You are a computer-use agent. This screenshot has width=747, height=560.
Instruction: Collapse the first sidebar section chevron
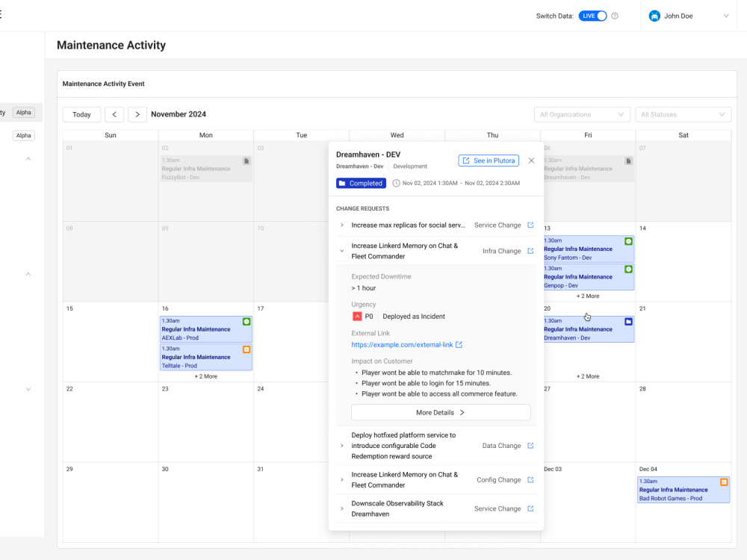tap(28, 158)
